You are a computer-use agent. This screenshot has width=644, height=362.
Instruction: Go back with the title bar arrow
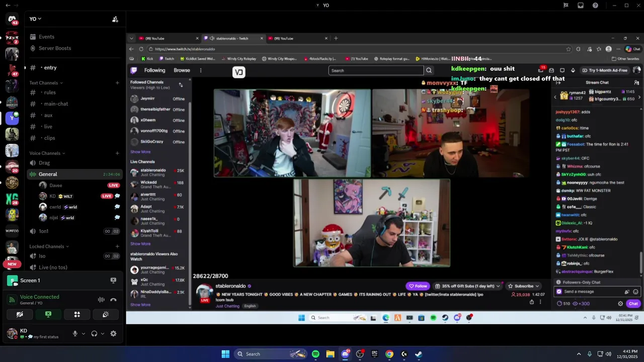point(8,5)
